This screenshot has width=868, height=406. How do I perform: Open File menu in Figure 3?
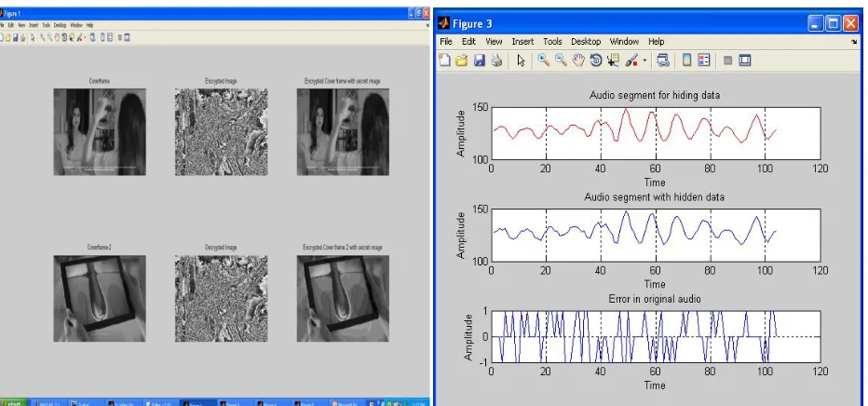point(445,42)
